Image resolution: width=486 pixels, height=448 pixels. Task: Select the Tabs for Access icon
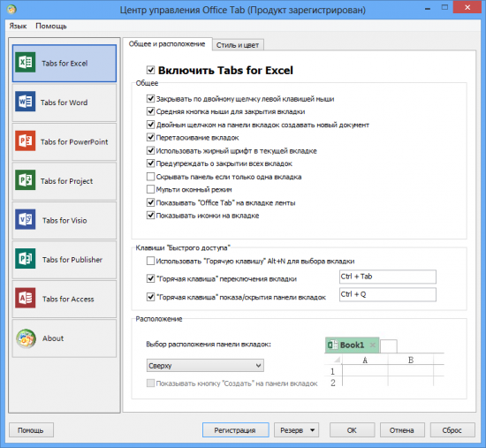[x=26, y=298]
